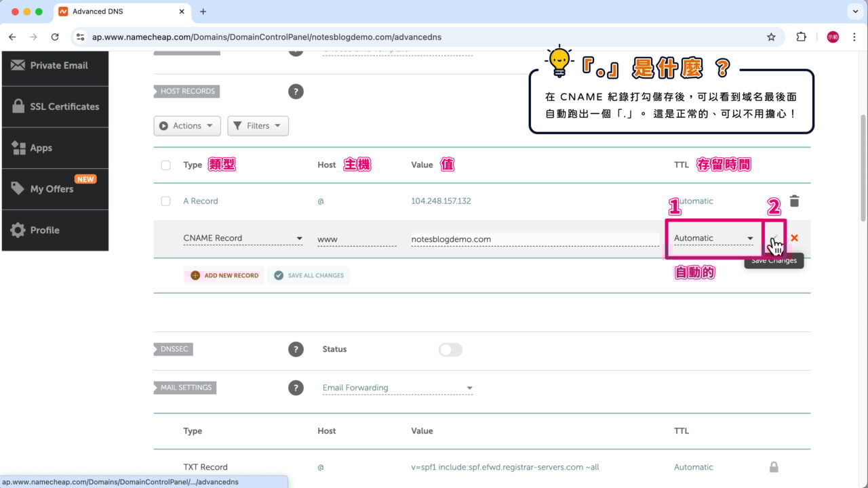Screen dimensions: 868x488
Task: Click the DNSSEC help icon
Action: click(x=296, y=349)
